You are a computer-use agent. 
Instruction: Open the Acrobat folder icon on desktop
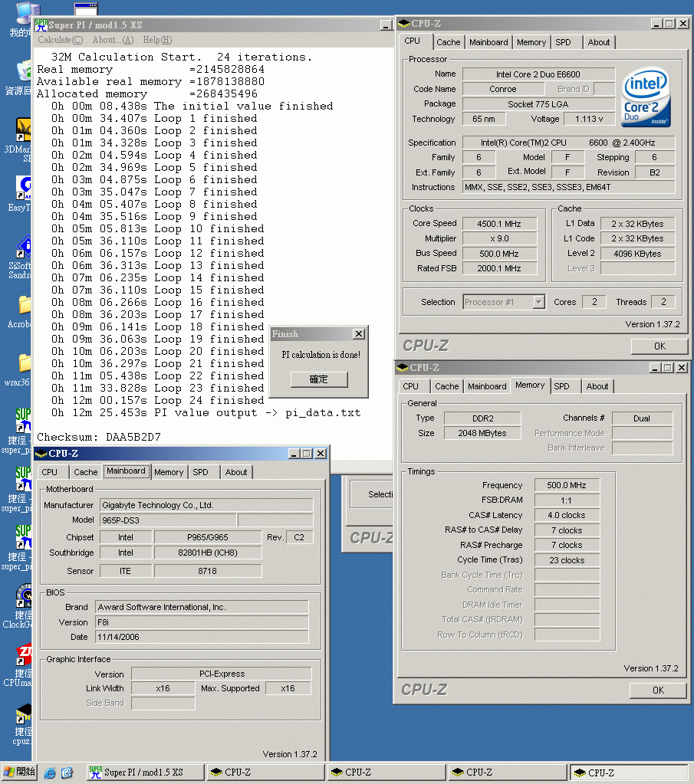[x=24, y=304]
